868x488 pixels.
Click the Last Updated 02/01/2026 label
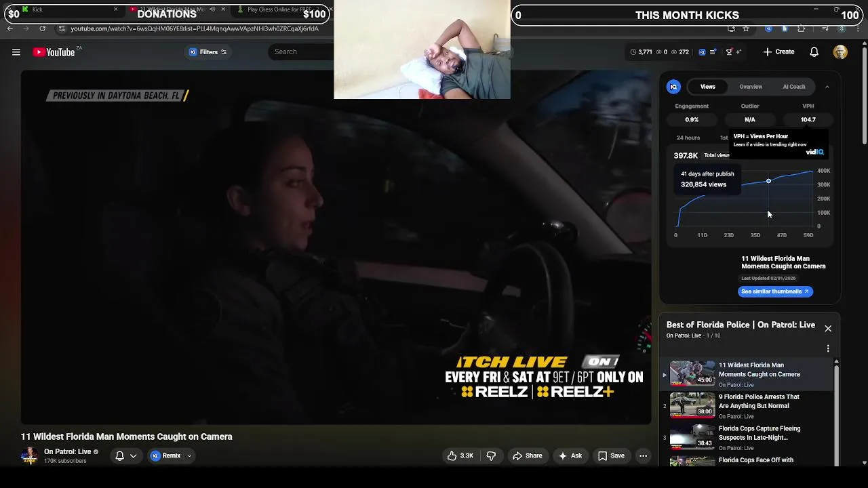point(768,279)
